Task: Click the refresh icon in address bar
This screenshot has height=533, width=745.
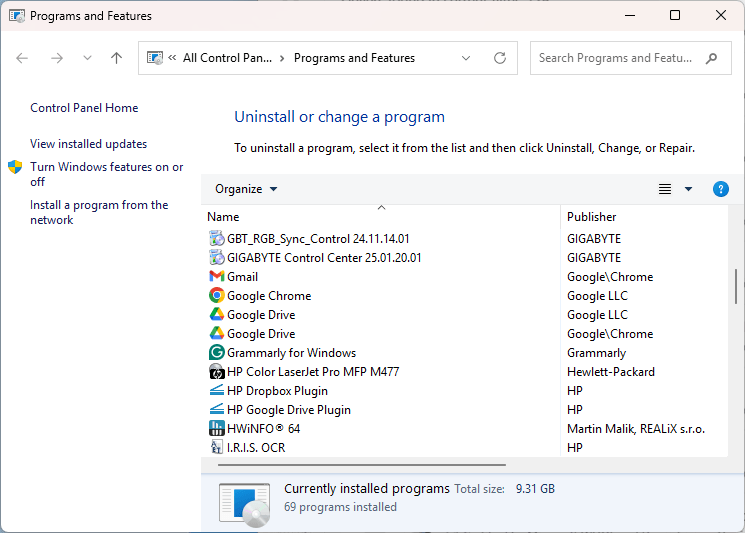Action: (500, 58)
